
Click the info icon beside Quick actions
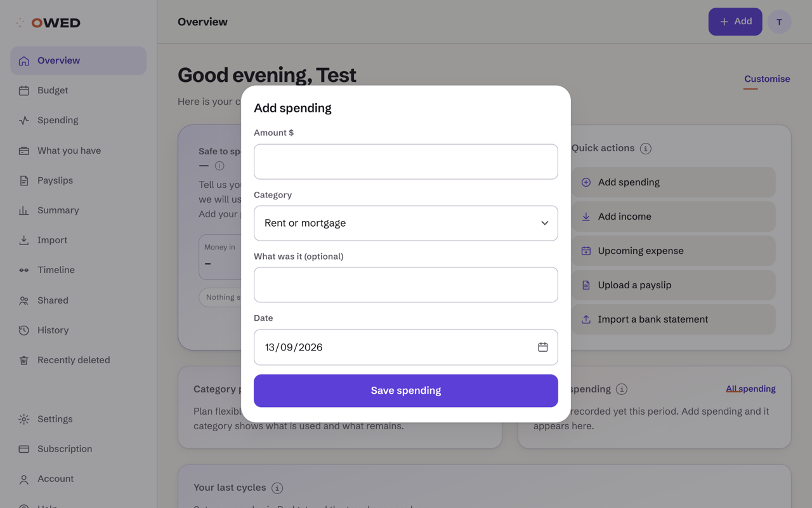(646, 149)
